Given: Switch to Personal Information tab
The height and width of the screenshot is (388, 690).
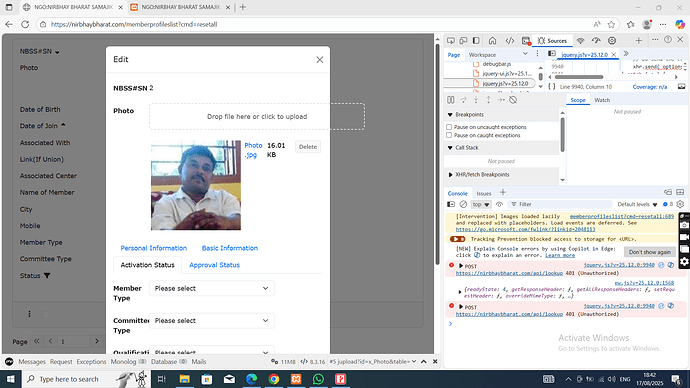Looking at the screenshot, I should pos(154,248).
